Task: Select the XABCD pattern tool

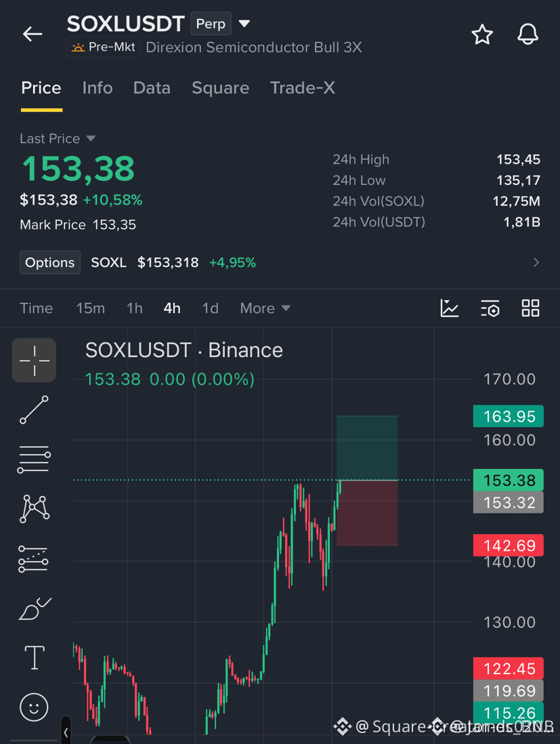Action: [34, 509]
